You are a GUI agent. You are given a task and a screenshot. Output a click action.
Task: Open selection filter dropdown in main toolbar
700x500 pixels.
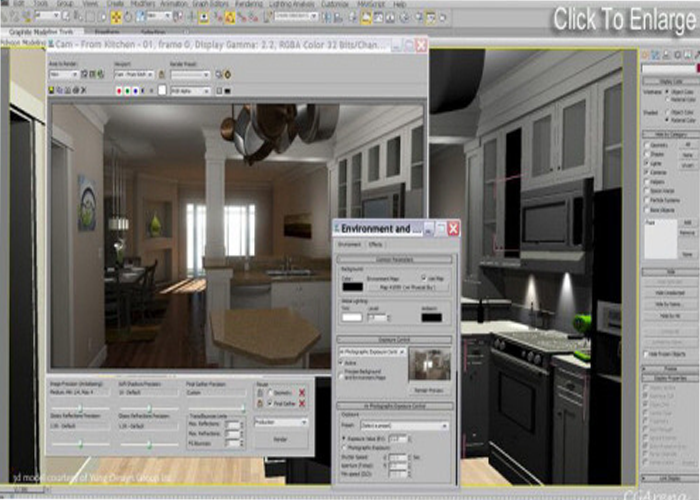47,16
